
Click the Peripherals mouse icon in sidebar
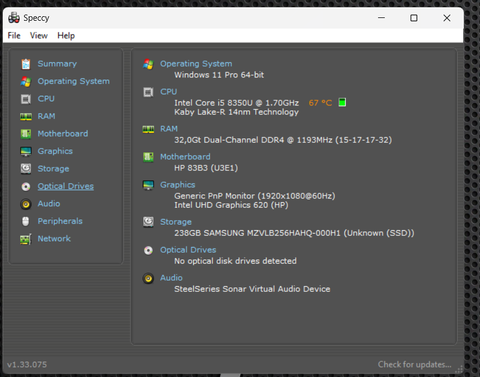[x=26, y=221]
